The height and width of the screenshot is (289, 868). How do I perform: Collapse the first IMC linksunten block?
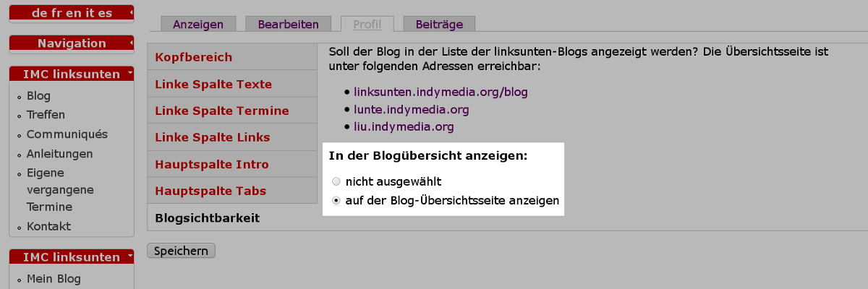[129, 74]
